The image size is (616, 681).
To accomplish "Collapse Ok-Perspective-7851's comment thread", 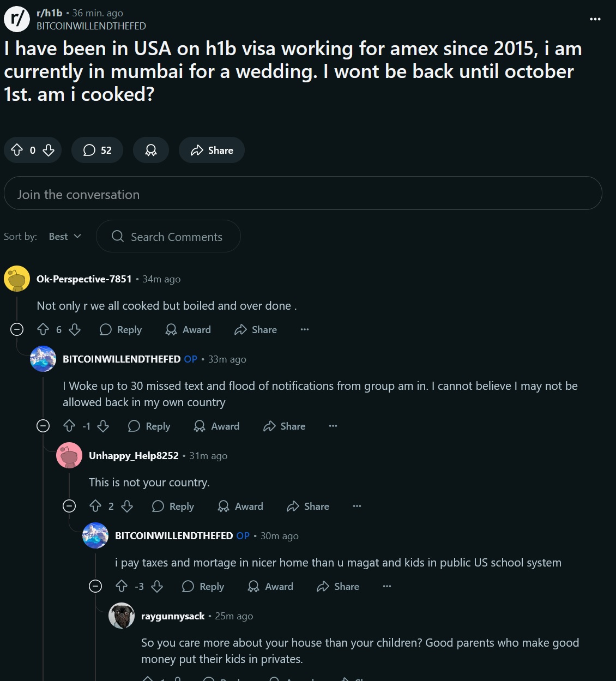I will coord(17,329).
